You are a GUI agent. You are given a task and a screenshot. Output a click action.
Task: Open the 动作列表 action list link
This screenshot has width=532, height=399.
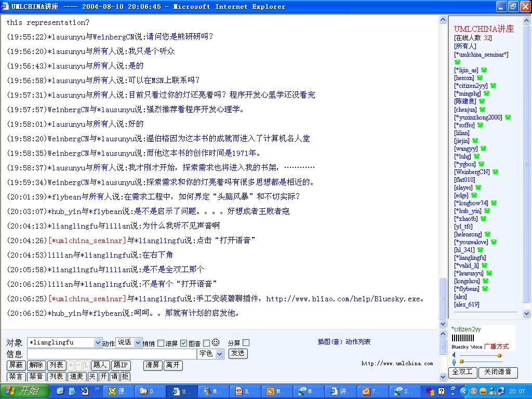click(358, 342)
